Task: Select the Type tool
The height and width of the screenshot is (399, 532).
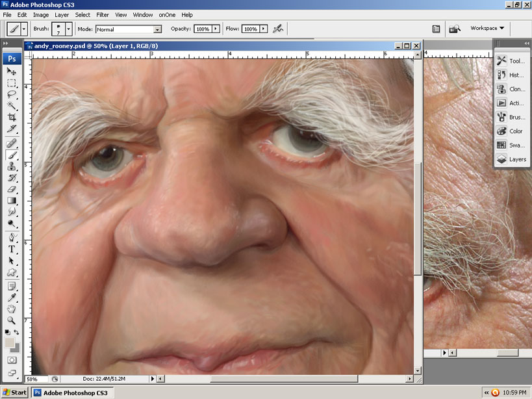Action: 12,249
